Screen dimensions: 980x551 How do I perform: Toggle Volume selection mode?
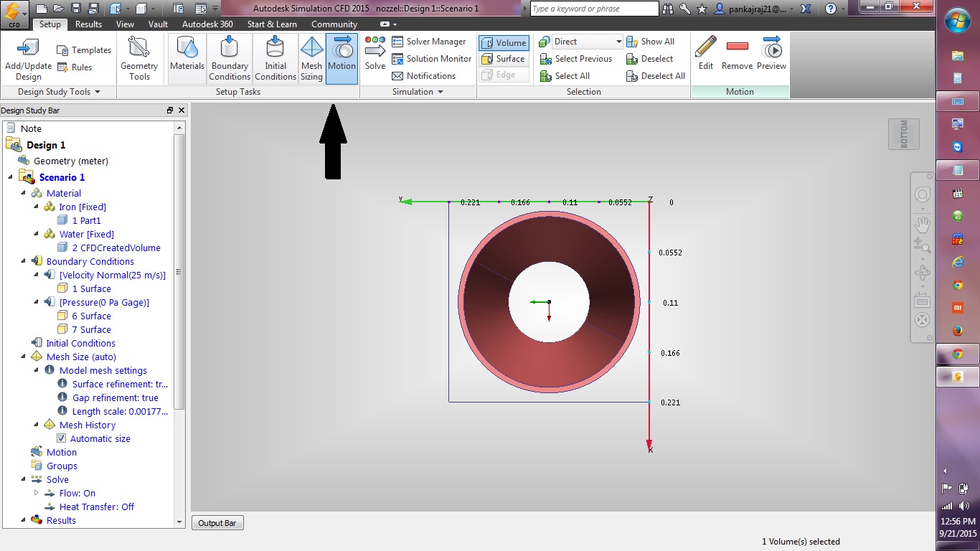tap(504, 43)
